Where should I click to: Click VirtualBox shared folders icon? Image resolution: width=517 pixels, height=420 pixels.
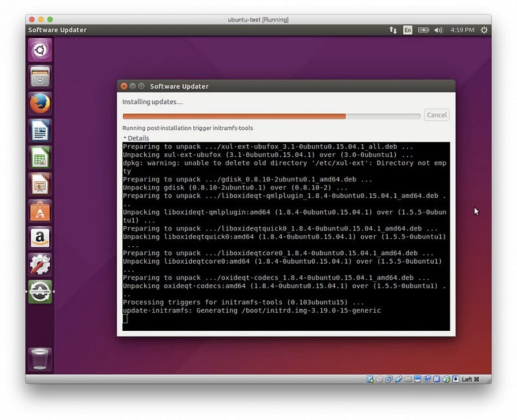click(x=408, y=379)
